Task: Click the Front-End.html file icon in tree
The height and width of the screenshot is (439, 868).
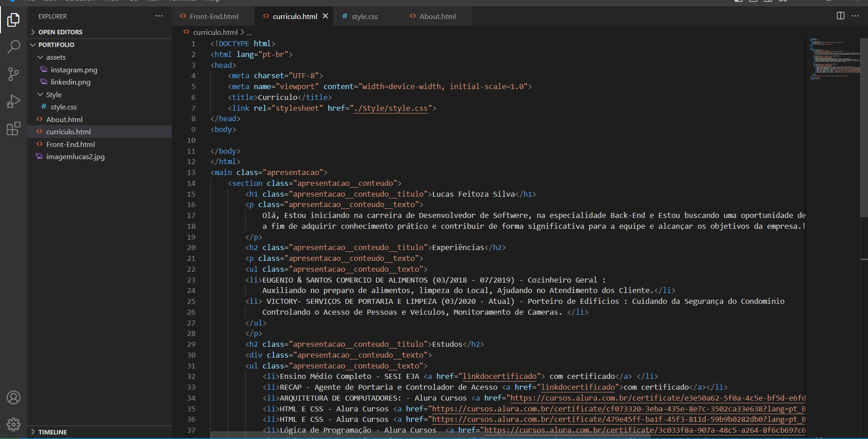Action: coord(39,144)
